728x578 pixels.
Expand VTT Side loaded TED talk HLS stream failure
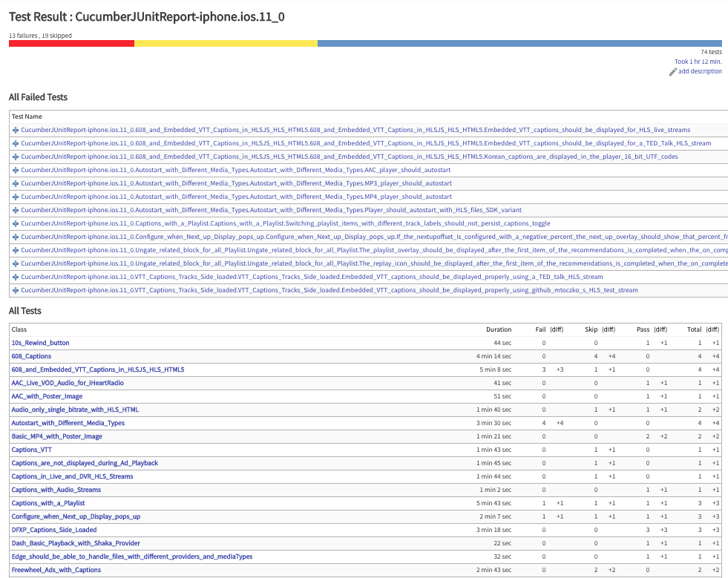(x=16, y=277)
